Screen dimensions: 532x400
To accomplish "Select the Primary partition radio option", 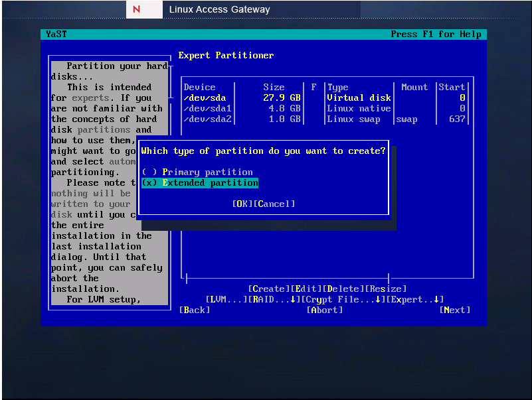I will (x=198, y=172).
